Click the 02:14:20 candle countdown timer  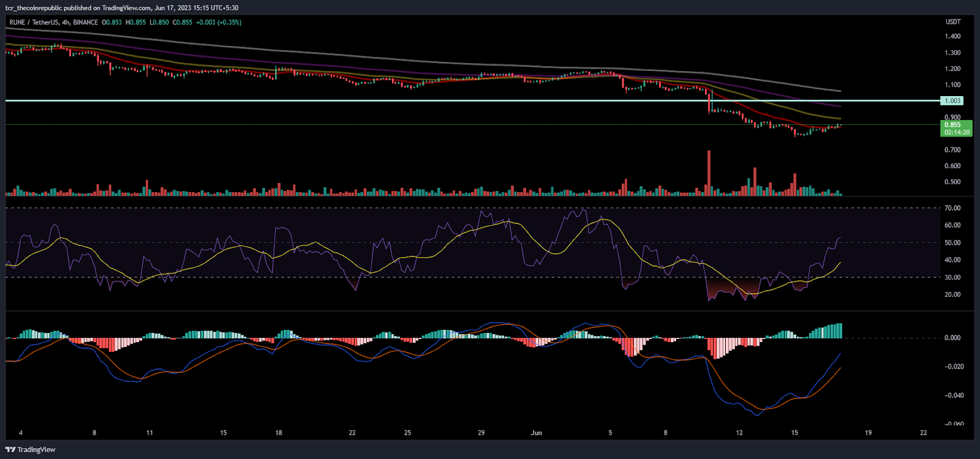pyautogui.click(x=956, y=132)
